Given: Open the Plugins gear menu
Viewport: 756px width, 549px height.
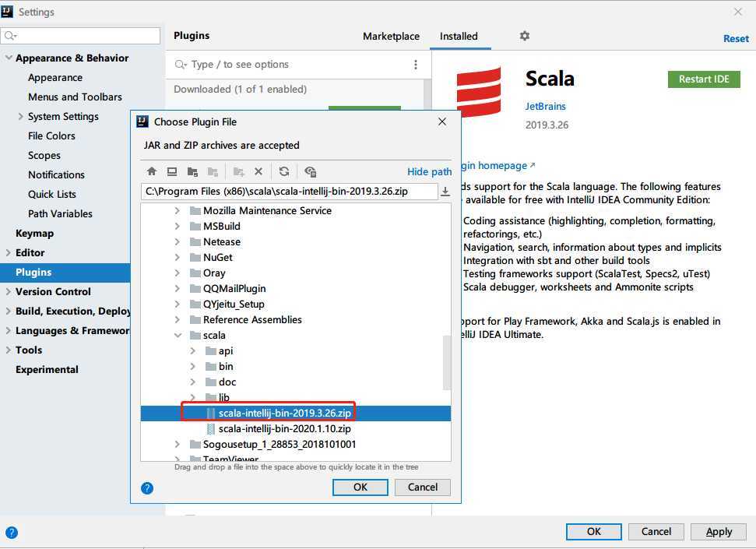Looking at the screenshot, I should (x=525, y=36).
